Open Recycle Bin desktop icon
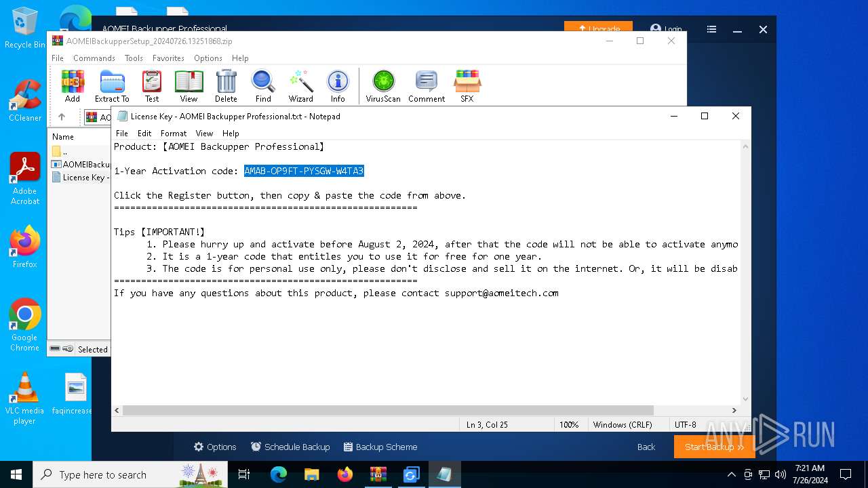Image resolution: width=868 pixels, height=488 pixels. [x=25, y=28]
